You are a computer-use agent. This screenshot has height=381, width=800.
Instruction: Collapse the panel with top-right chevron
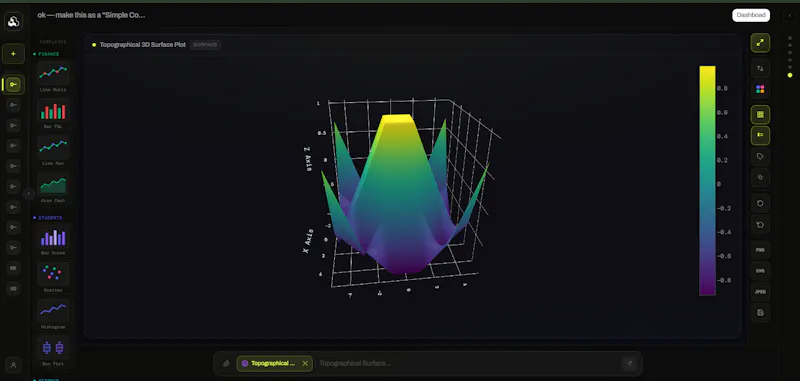click(x=790, y=15)
